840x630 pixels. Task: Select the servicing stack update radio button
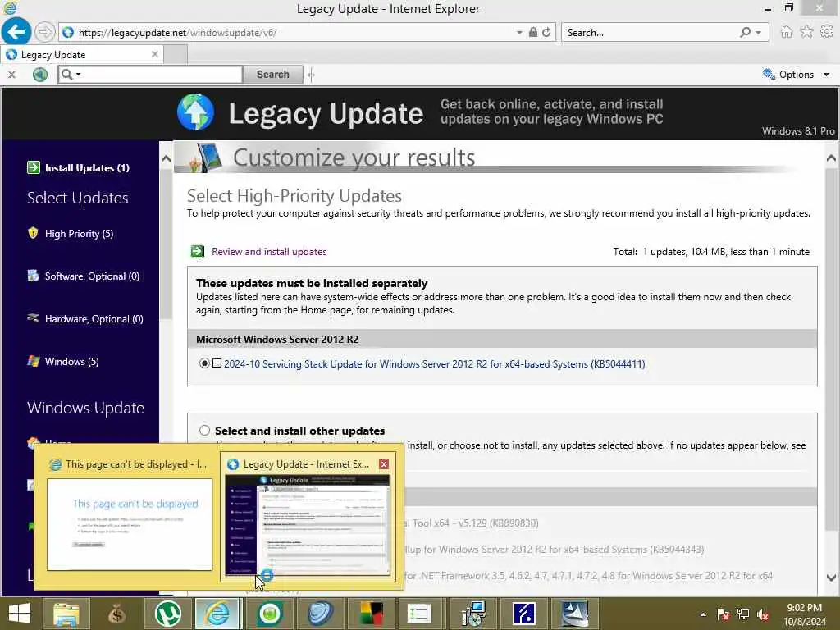pos(204,363)
